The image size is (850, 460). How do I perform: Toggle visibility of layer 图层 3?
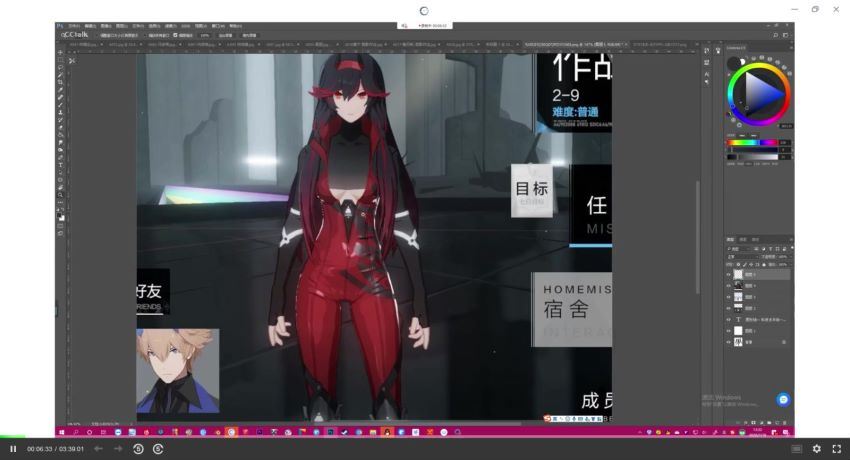click(728, 297)
